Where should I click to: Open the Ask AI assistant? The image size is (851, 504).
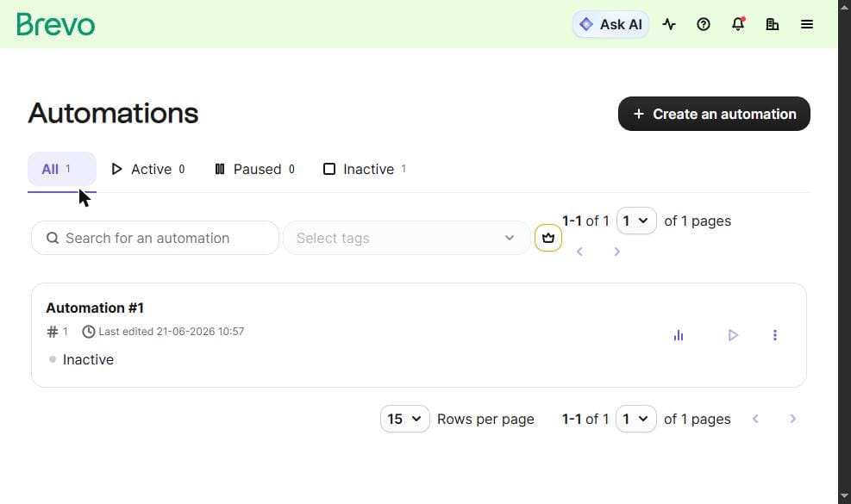[610, 24]
